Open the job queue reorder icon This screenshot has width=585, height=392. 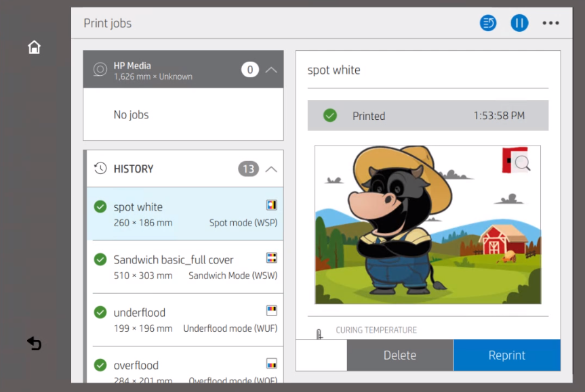click(488, 23)
